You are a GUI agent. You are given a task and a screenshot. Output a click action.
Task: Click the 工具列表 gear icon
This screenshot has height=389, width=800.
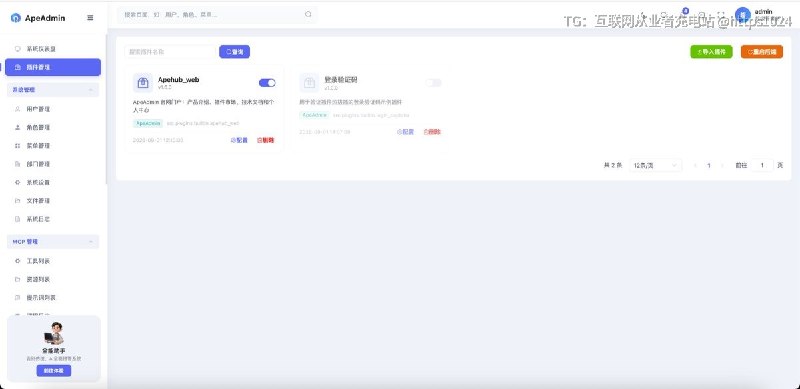click(x=17, y=261)
